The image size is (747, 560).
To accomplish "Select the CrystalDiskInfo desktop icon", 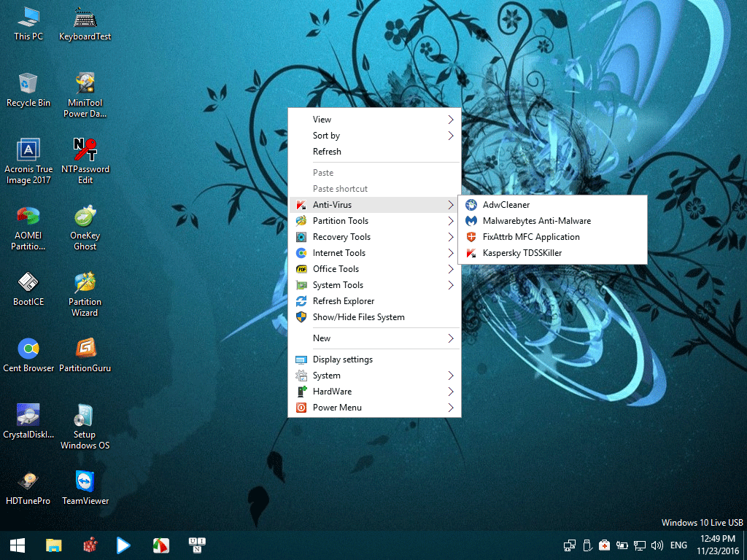I will coord(28,421).
